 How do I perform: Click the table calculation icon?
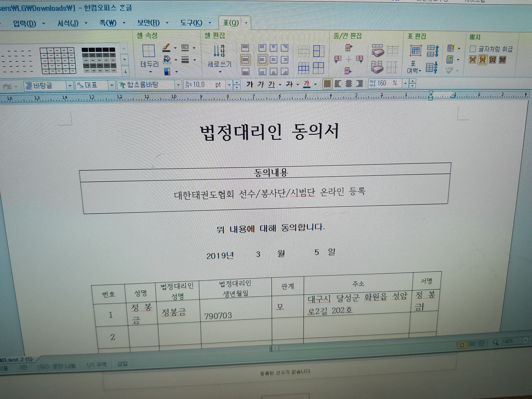pos(450,59)
